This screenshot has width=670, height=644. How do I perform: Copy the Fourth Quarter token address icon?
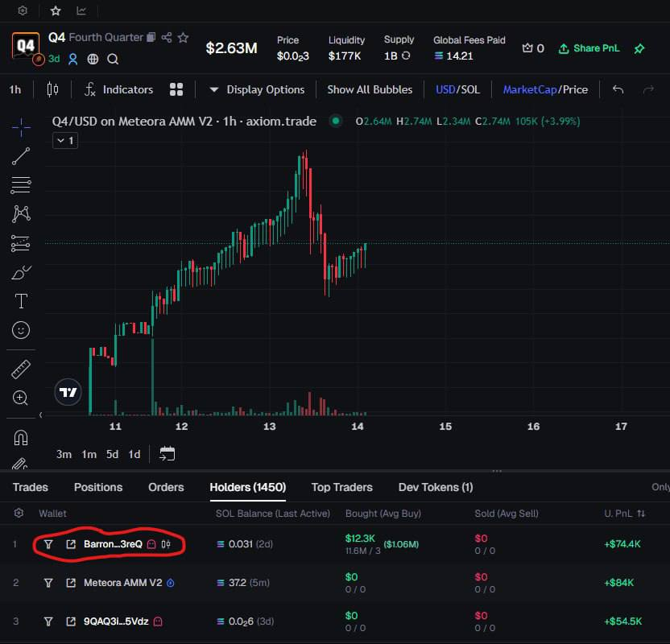(x=151, y=38)
